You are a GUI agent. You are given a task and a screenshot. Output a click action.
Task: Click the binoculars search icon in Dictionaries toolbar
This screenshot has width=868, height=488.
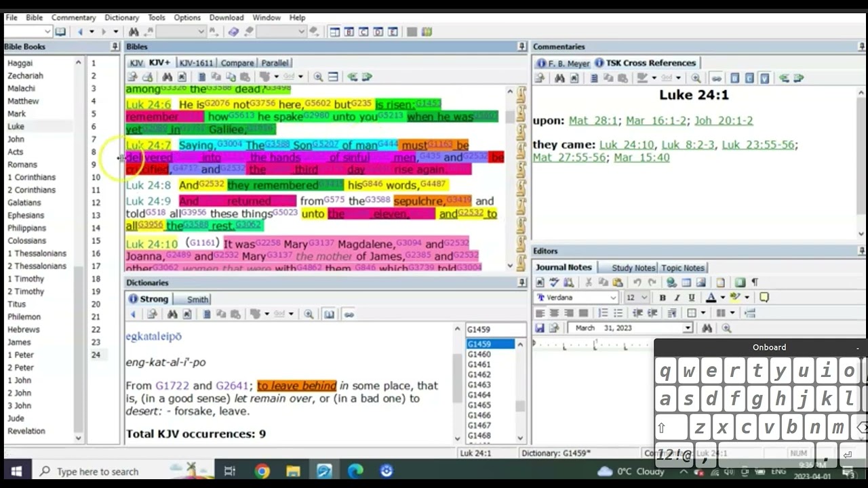click(x=172, y=314)
